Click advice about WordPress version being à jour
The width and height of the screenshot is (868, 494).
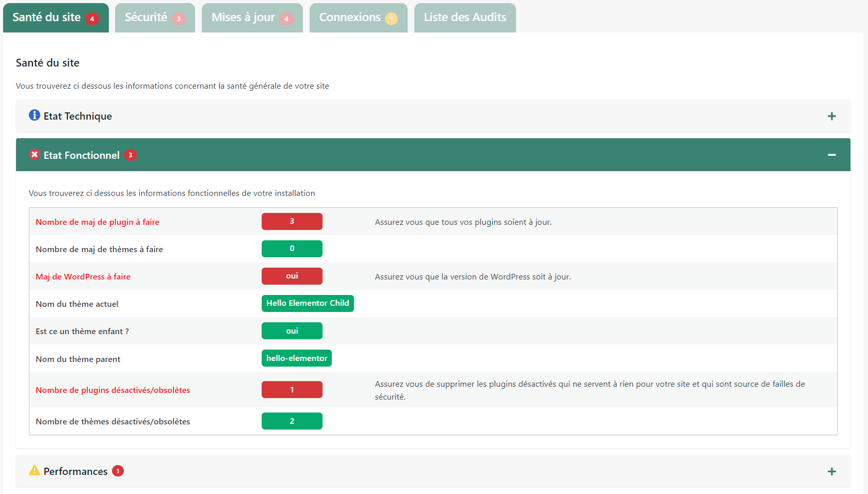click(473, 276)
